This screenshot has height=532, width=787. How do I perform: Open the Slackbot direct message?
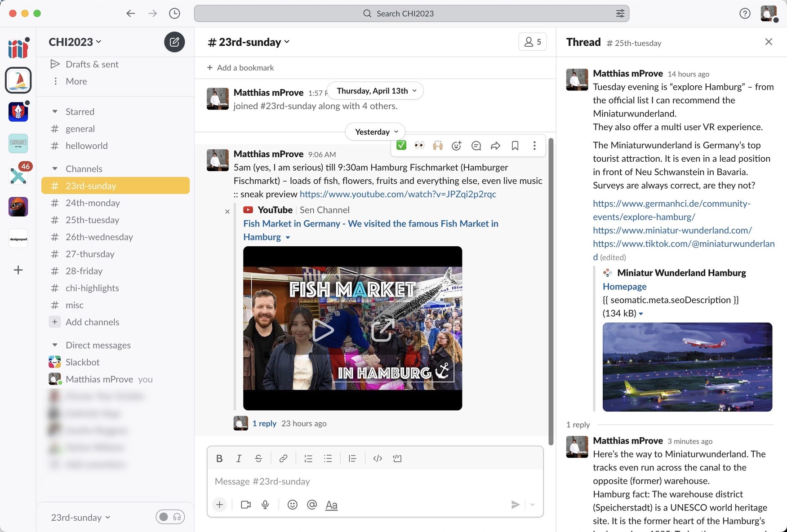[116, 362]
